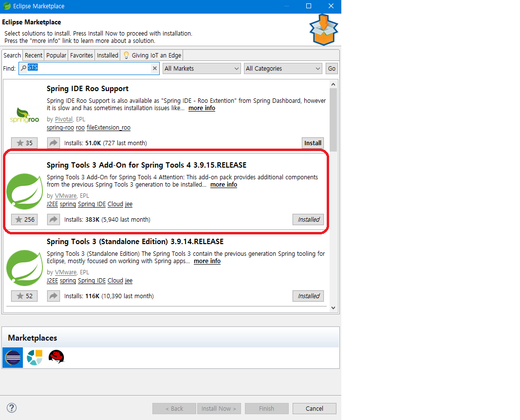Click the Go button
Image resolution: width=520 pixels, height=420 pixels.
tap(332, 68)
